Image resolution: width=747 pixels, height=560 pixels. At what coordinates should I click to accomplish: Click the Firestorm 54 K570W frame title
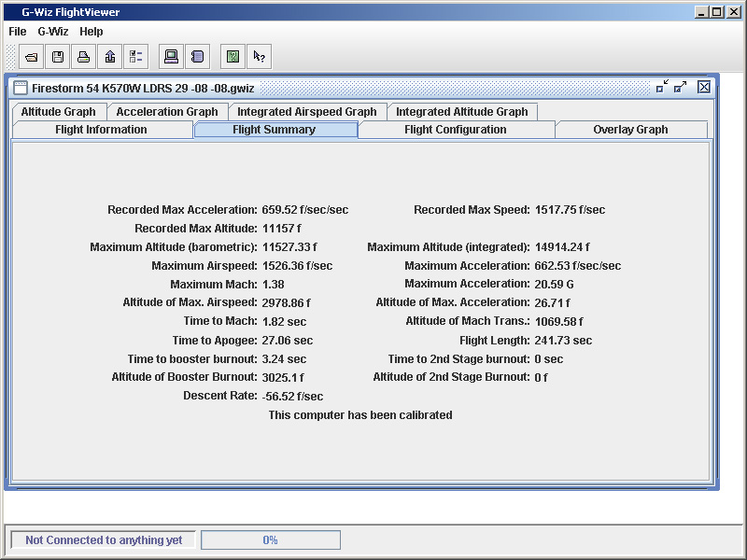click(143, 88)
